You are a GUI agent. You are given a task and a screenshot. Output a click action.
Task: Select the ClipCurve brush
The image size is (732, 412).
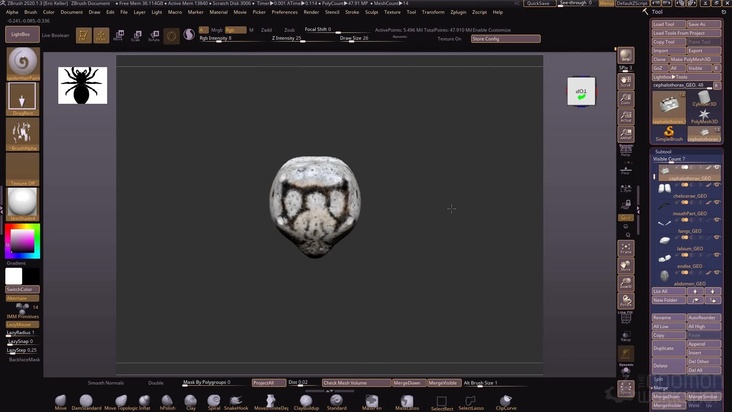click(x=506, y=402)
